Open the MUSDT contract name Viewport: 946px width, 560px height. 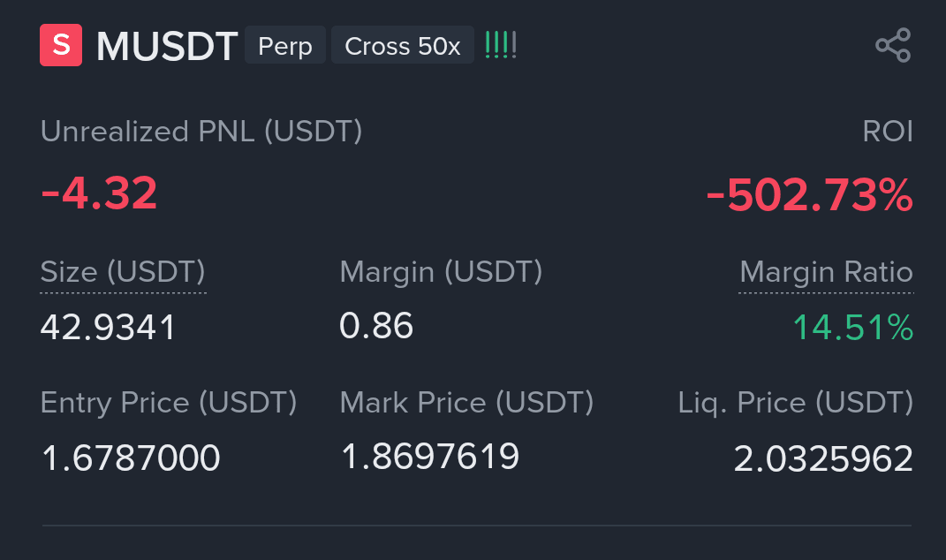(167, 46)
